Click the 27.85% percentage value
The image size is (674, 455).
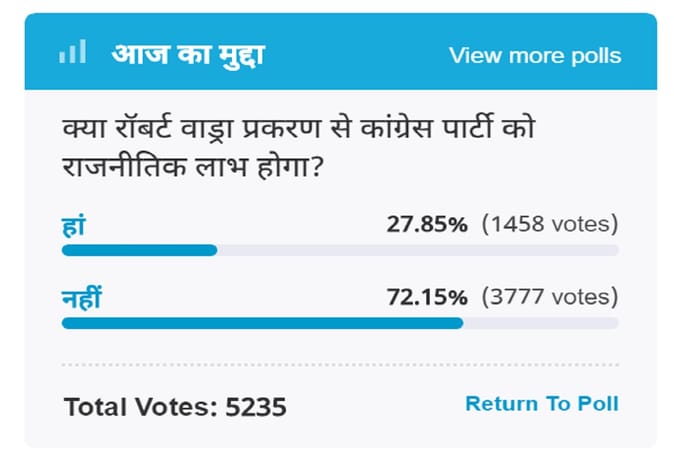click(x=426, y=225)
